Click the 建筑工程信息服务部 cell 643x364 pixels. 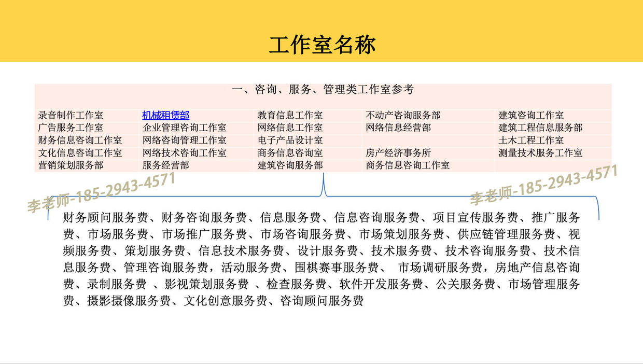click(540, 128)
